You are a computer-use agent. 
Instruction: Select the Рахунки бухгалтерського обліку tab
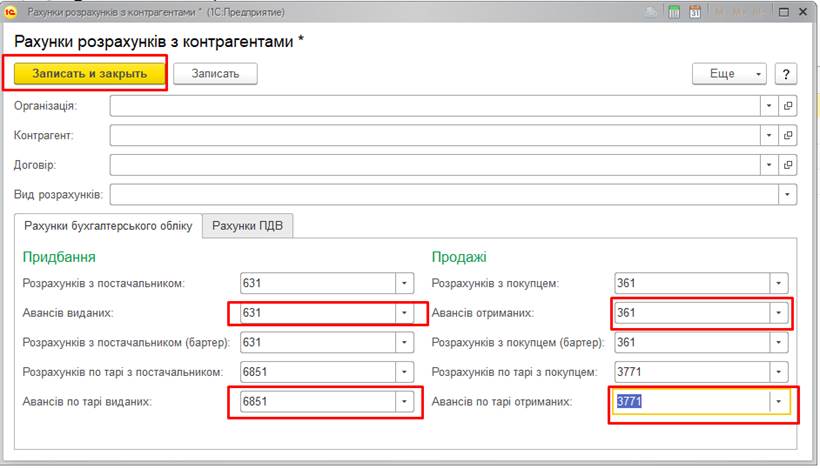point(108,226)
